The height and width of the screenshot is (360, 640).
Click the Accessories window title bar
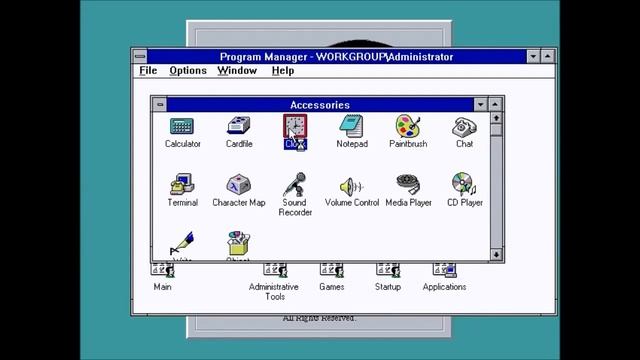pyautogui.click(x=320, y=105)
